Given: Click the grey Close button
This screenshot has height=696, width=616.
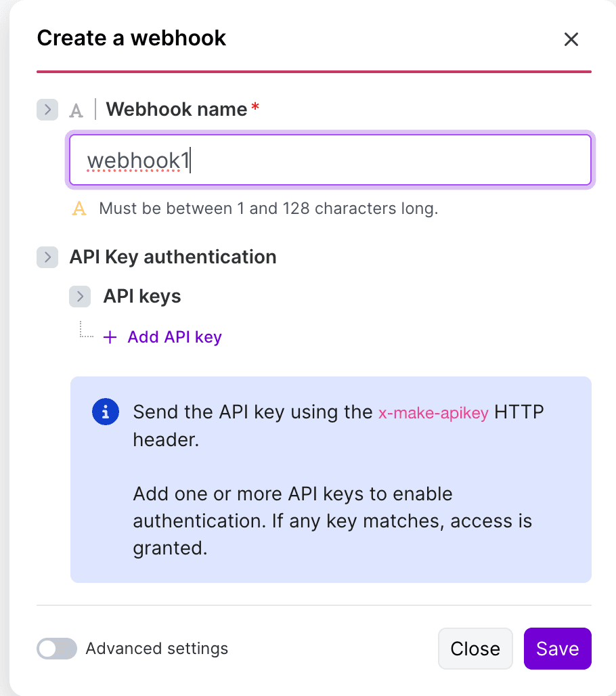Looking at the screenshot, I should (x=475, y=649).
